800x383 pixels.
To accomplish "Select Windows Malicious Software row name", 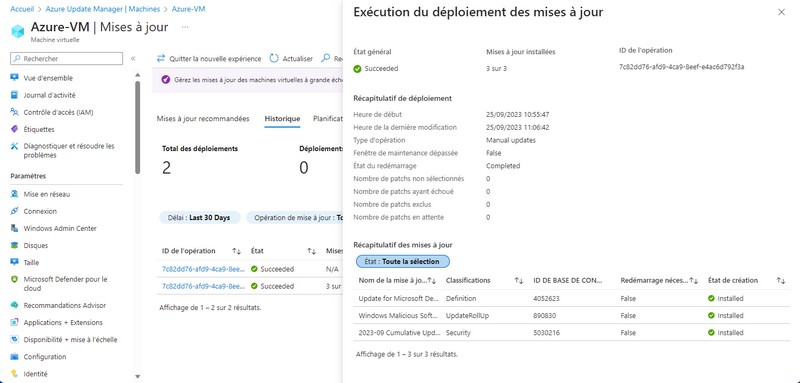I will [x=398, y=316].
